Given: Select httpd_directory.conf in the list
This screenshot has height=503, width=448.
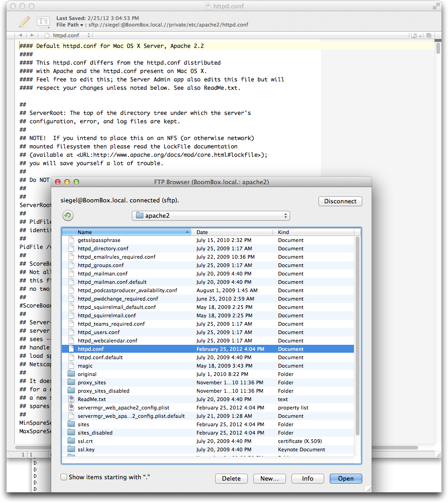Looking at the screenshot, I should pos(208,248).
